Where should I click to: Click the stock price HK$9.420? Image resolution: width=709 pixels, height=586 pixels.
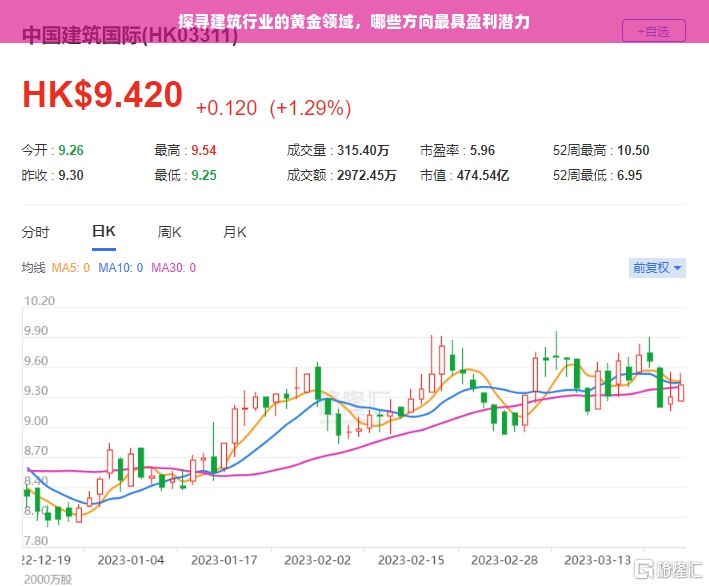(x=103, y=95)
